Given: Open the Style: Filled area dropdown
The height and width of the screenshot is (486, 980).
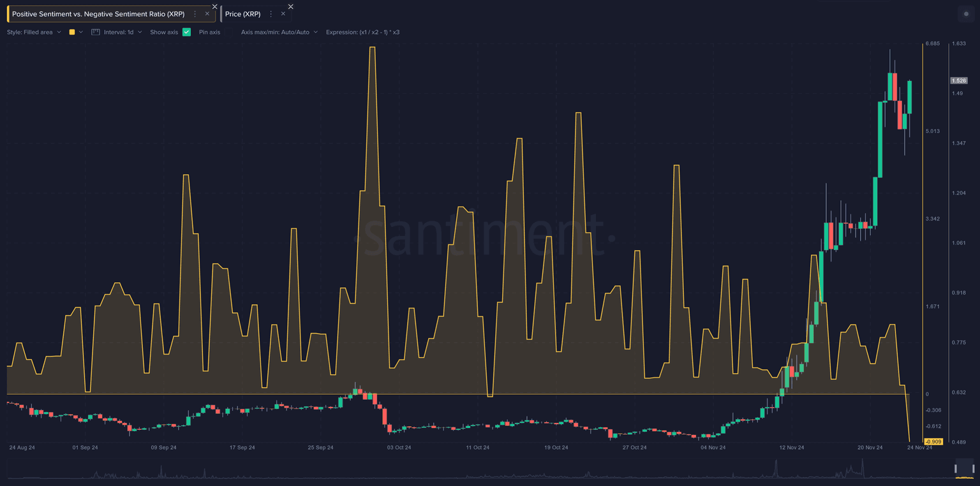Looking at the screenshot, I should coord(34,32).
